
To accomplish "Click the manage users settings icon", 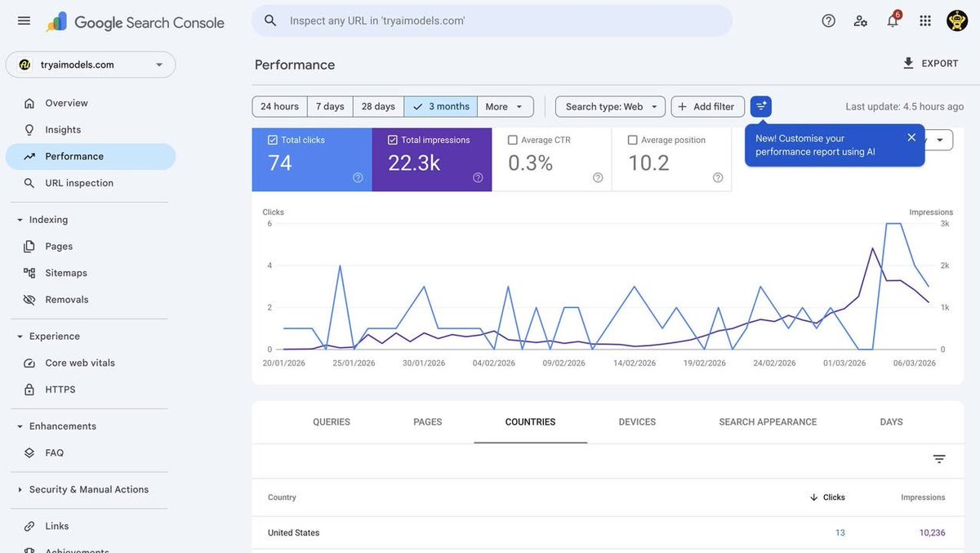I will 861,20.
